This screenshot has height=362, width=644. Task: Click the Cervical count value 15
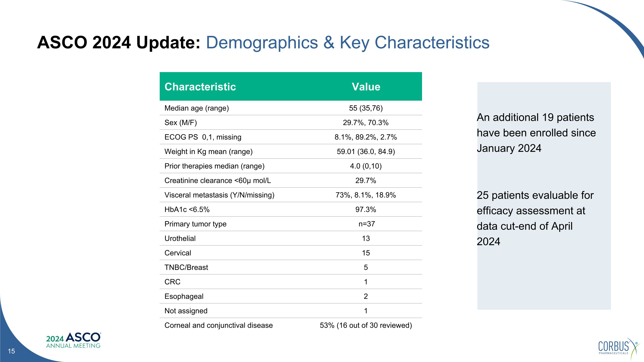(x=366, y=253)
